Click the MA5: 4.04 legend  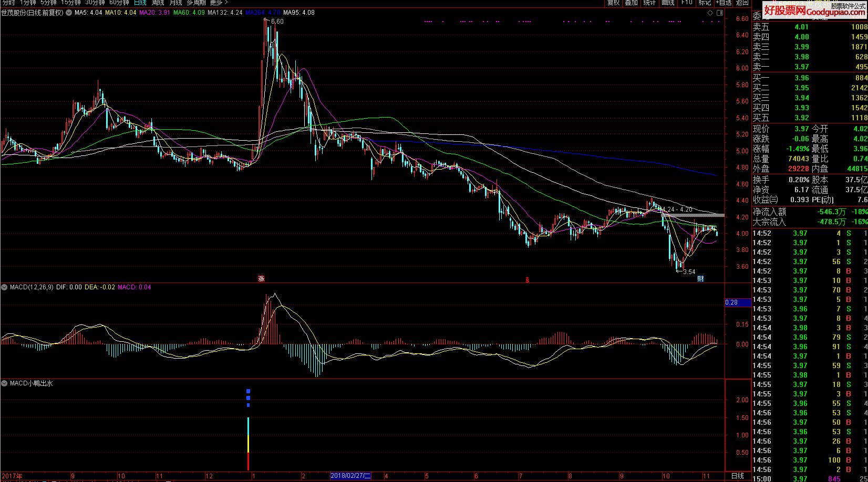click(88, 12)
